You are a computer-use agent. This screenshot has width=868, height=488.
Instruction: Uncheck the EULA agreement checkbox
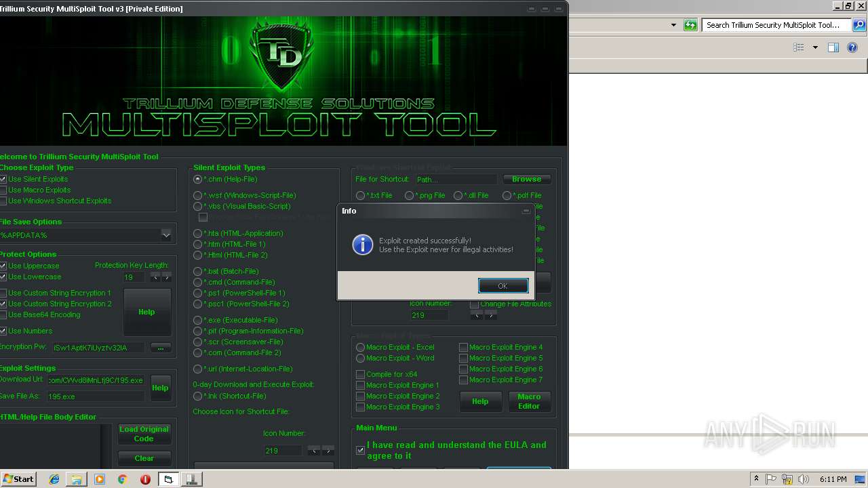pyautogui.click(x=361, y=450)
